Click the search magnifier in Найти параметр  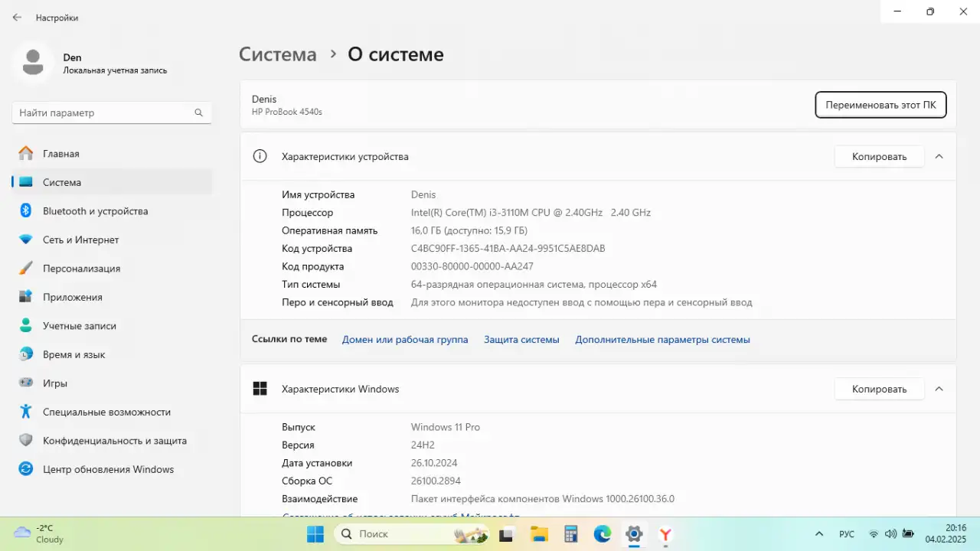[x=198, y=112]
